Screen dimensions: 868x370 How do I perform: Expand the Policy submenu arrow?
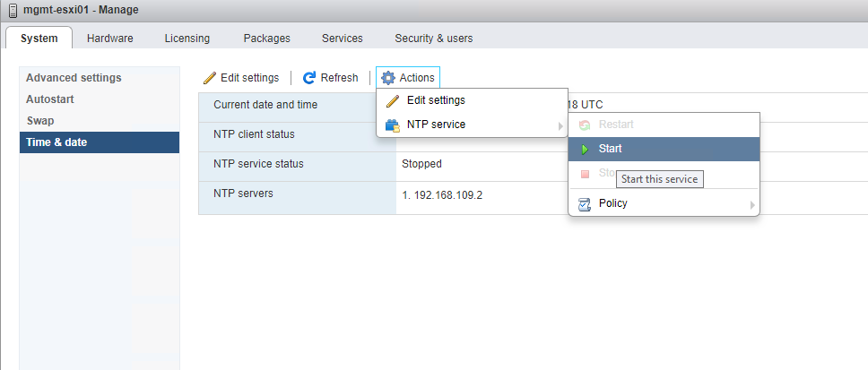click(x=751, y=204)
